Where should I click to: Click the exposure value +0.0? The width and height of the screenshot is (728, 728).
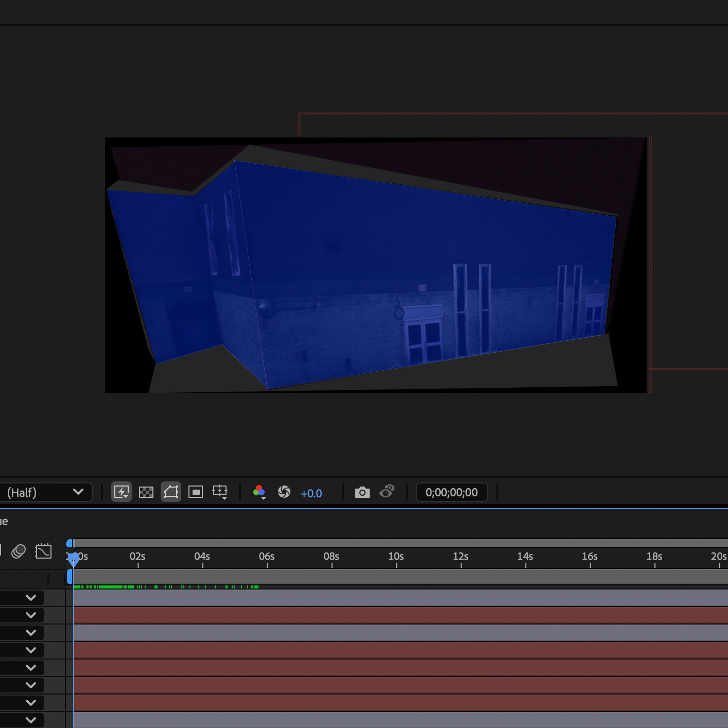pos(311,493)
